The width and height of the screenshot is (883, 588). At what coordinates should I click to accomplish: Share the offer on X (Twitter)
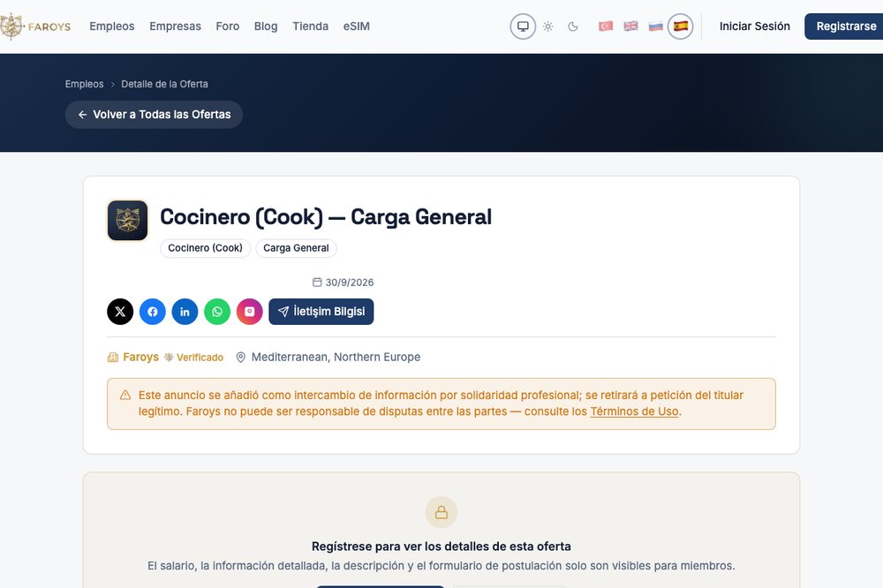point(120,312)
